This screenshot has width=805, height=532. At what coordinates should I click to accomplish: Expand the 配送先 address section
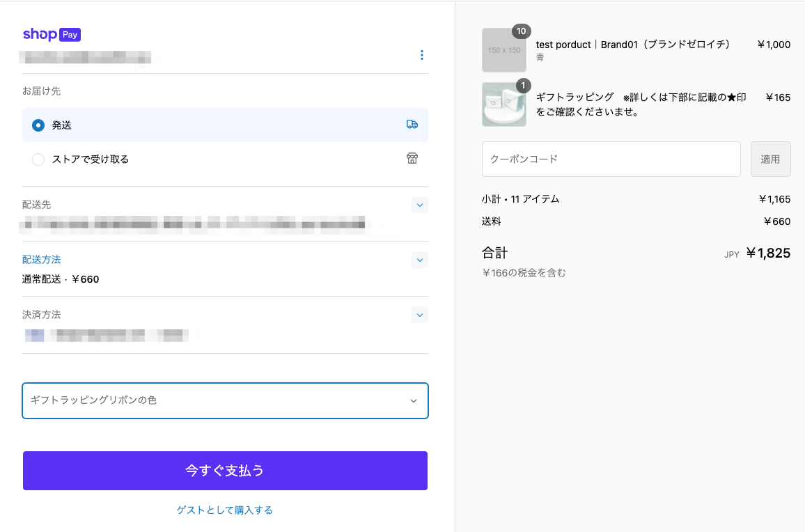pyautogui.click(x=419, y=205)
